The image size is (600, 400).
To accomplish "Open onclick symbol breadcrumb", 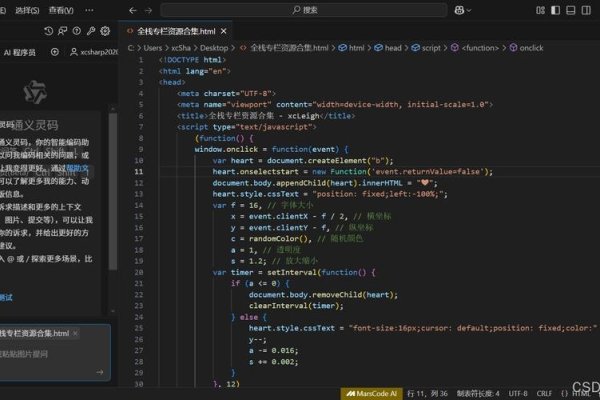I will (526, 48).
